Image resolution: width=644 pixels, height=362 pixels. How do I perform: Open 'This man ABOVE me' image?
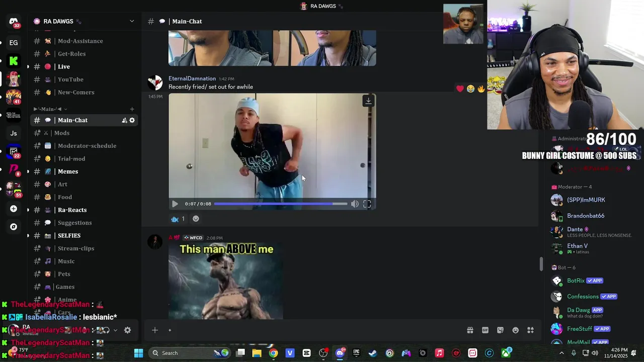coord(225,281)
